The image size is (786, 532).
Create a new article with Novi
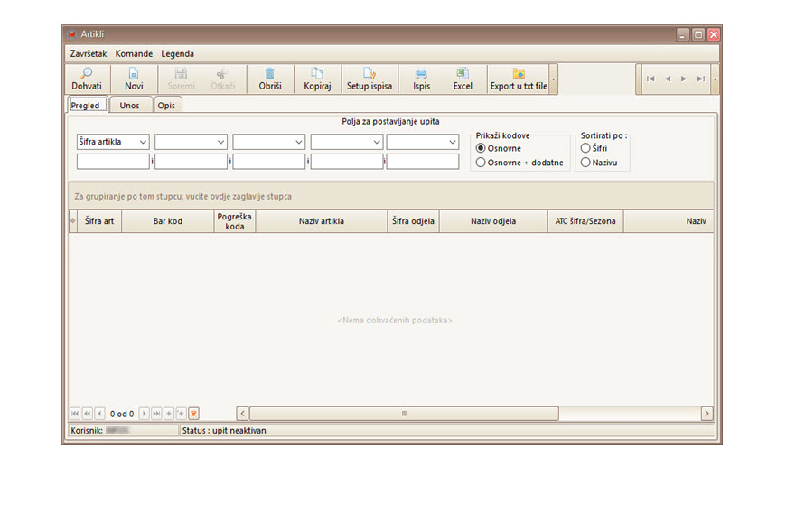coord(134,79)
